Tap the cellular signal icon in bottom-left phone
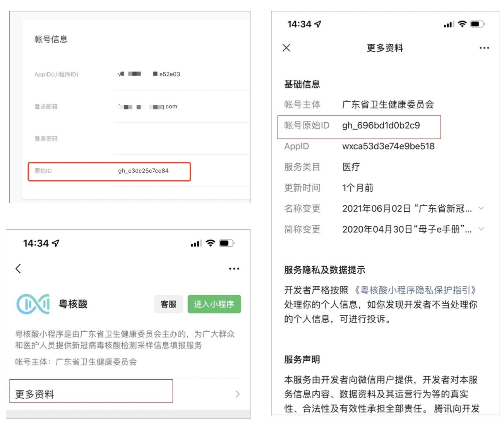The image size is (504, 425). (196, 243)
